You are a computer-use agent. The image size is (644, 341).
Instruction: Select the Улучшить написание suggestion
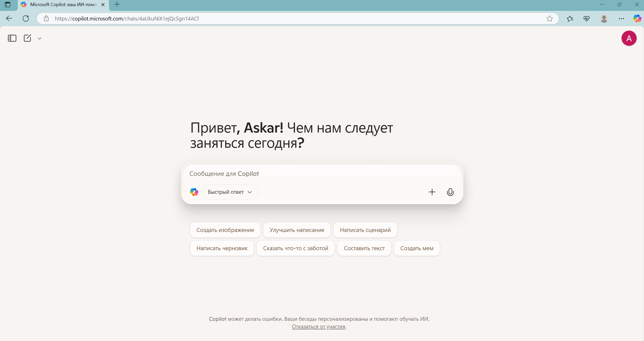point(297,230)
